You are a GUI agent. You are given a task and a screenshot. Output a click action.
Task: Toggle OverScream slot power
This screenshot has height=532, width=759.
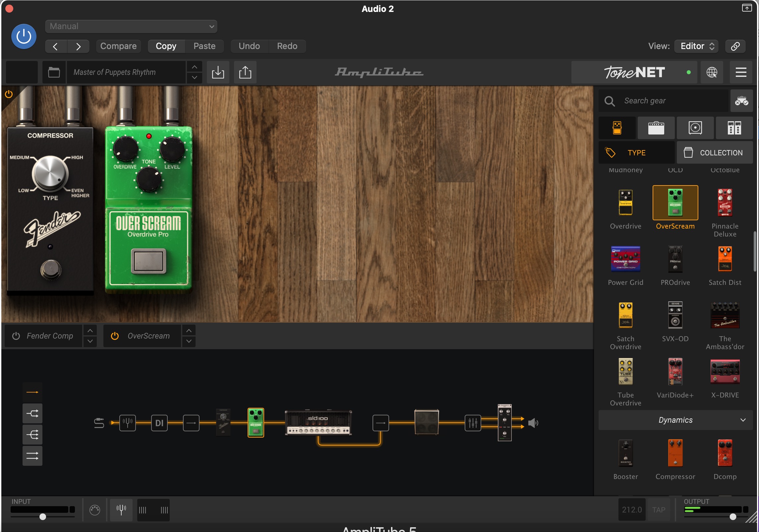(x=115, y=336)
